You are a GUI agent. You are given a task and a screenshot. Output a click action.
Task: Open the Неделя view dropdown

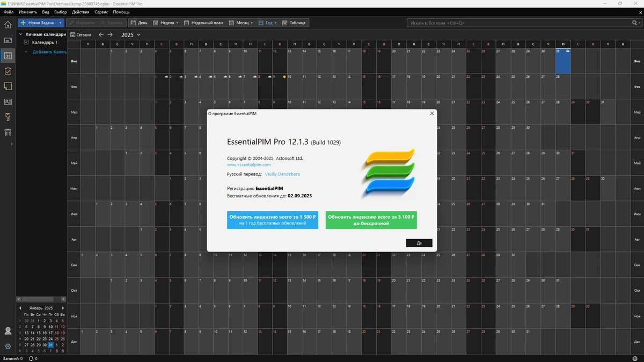pos(177,23)
